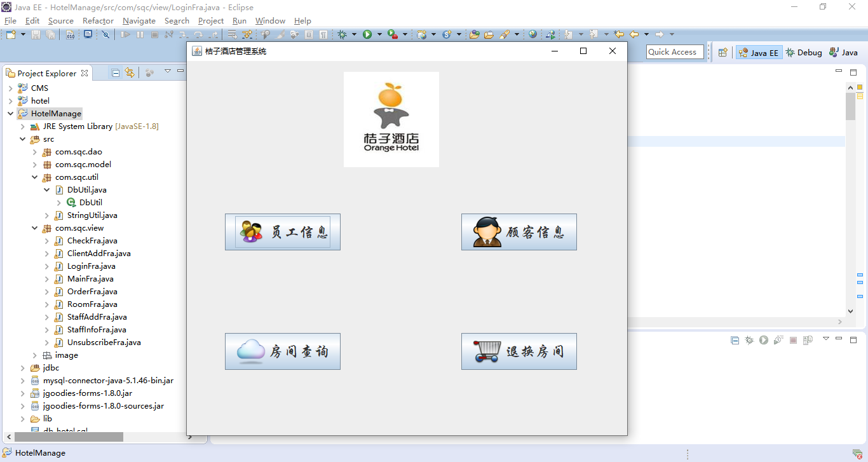Navigate Back with yellow left arrow

click(x=634, y=35)
